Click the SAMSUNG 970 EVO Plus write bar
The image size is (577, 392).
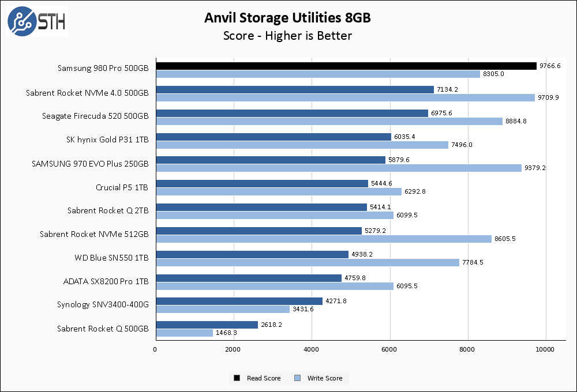click(x=339, y=168)
